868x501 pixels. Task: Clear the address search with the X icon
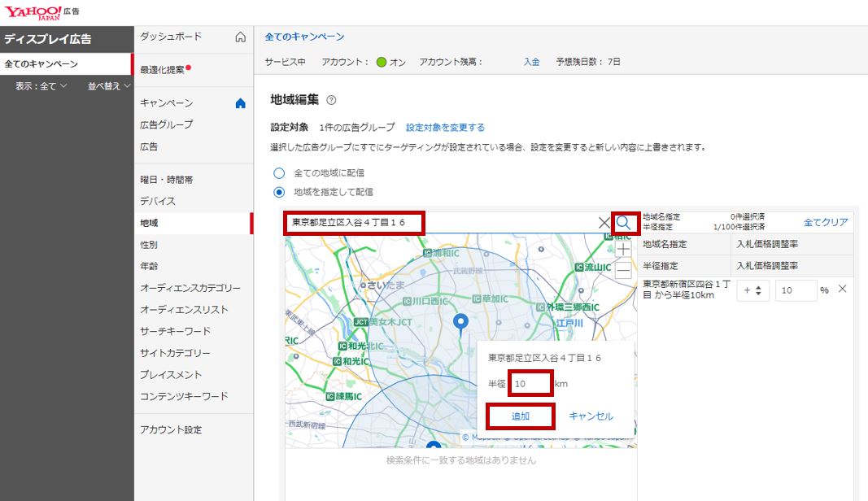point(604,223)
